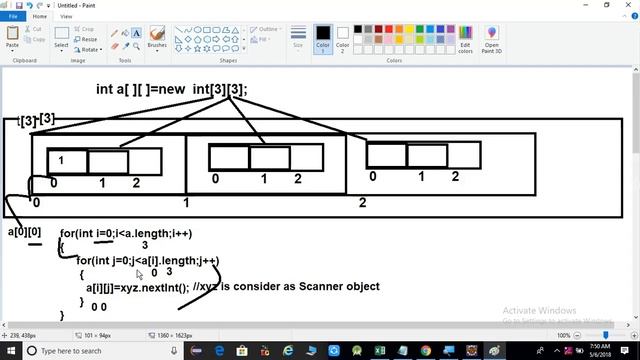Click the Cortana microphone icon

coord(174,351)
